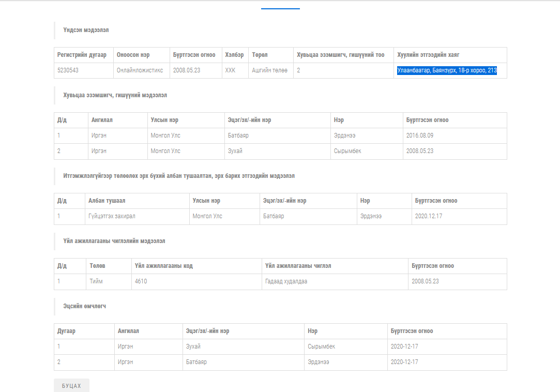This screenshot has width=560, height=392.
Task: Click the Ашгийн төлөө type cell
Action: tap(269, 70)
